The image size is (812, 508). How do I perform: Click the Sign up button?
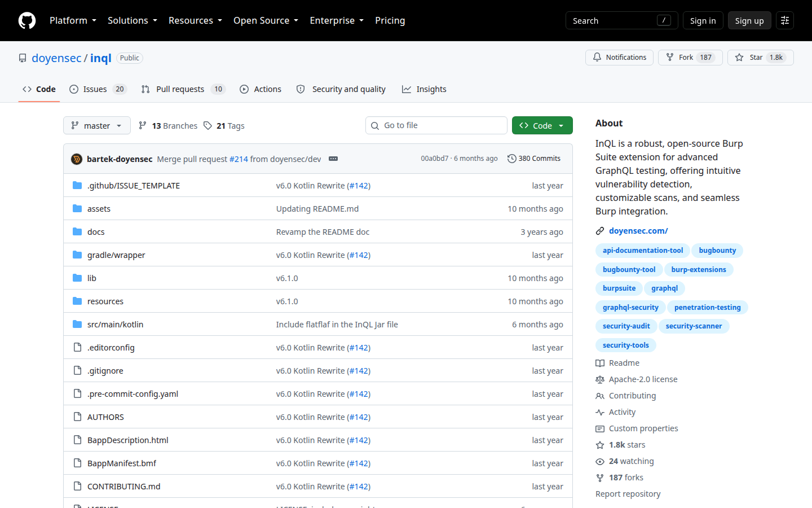pyautogui.click(x=749, y=20)
